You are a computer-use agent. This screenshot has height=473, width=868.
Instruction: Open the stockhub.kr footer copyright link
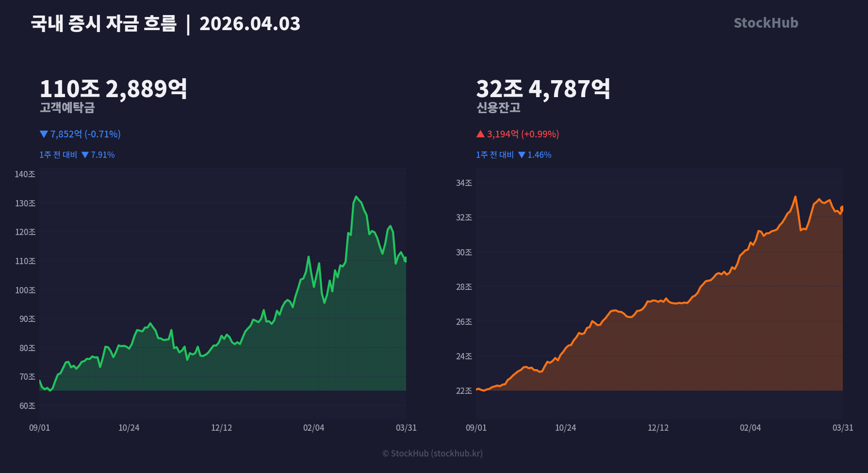(432, 453)
